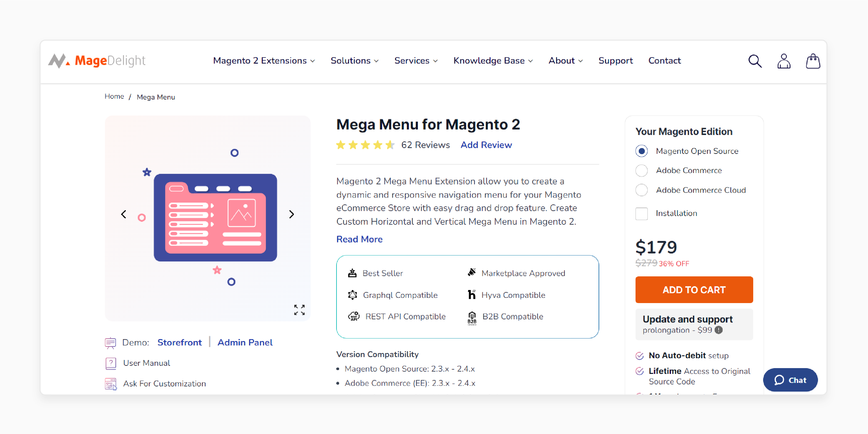
Task: Open the Chat button
Action: [x=790, y=380]
